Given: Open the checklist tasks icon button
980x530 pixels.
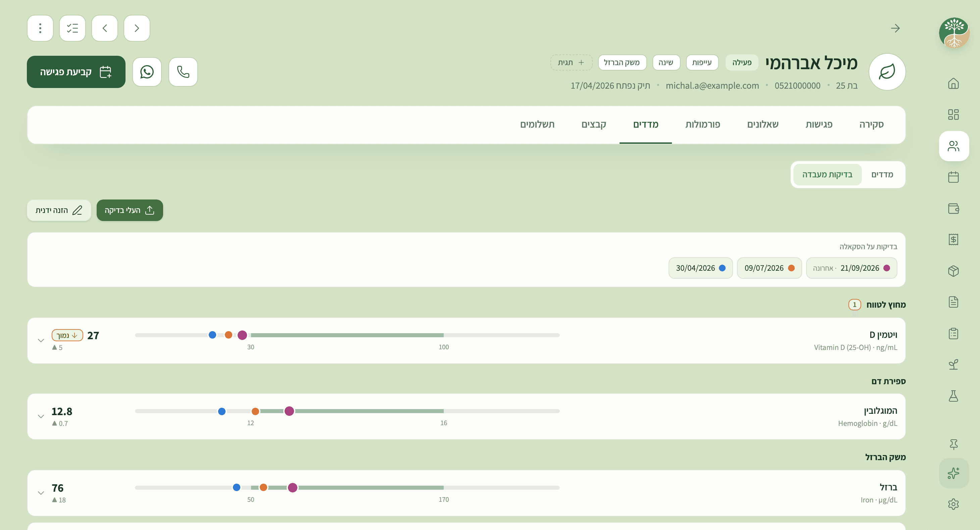Looking at the screenshot, I should [72, 28].
